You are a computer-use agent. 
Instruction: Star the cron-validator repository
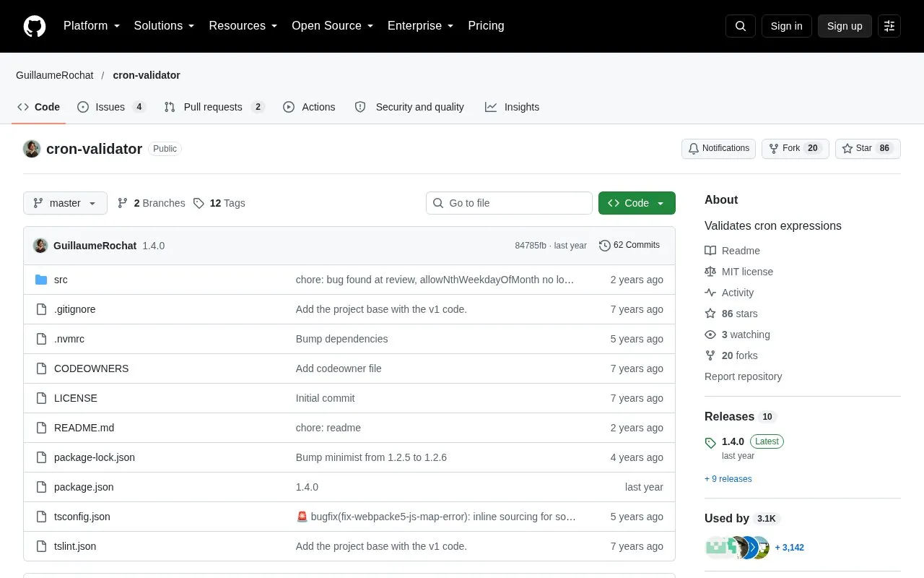pyautogui.click(x=868, y=149)
